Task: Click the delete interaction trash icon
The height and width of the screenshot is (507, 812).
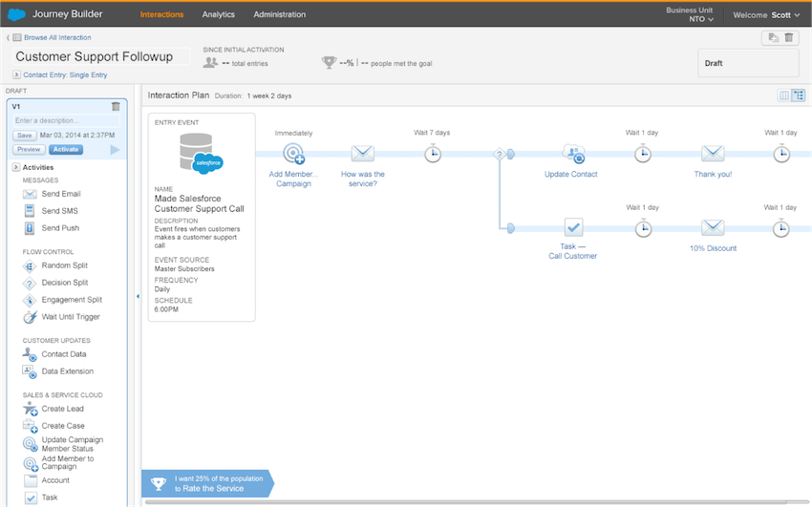Action: (x=789, y=37)
